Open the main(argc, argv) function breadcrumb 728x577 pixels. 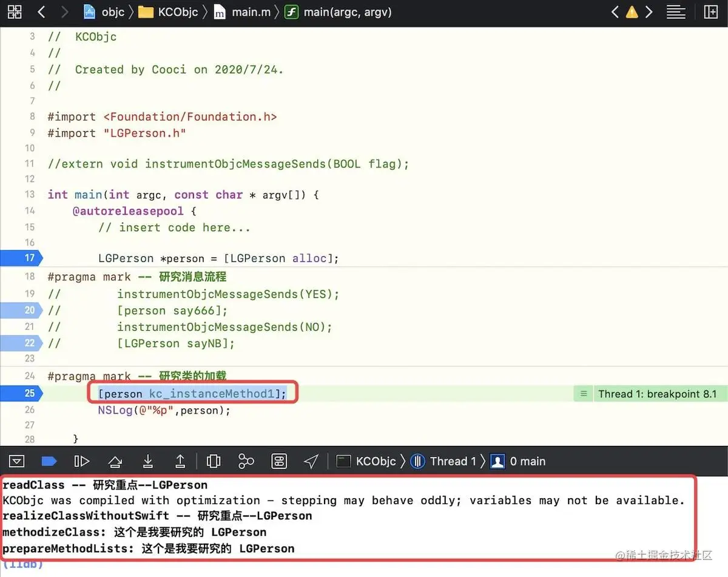(338, 12)
